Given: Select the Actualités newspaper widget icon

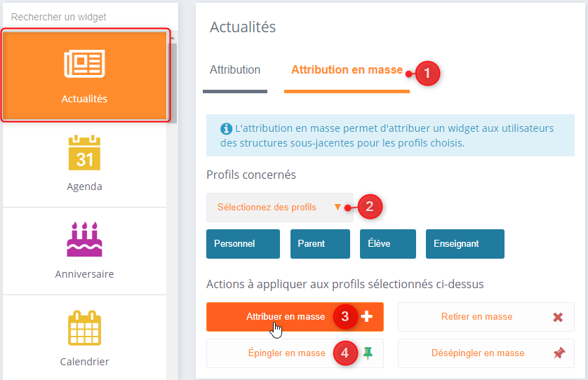Looking at the screenshot, I should pyautogui.click(x=84, y=64).
